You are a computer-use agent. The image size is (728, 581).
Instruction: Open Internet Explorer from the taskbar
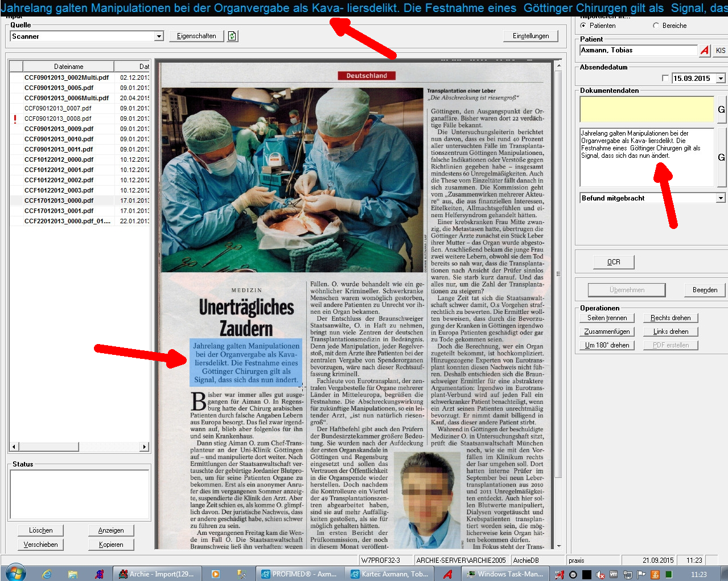click(x=47, y=574)
